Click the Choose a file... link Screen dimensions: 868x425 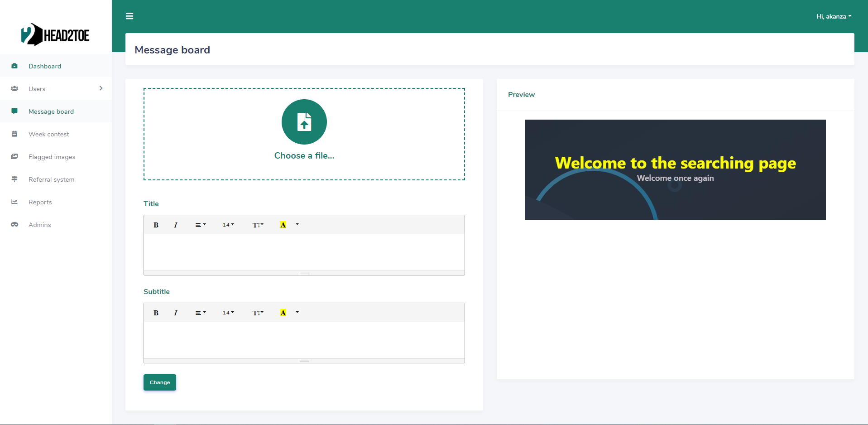[x=304, y=156]
